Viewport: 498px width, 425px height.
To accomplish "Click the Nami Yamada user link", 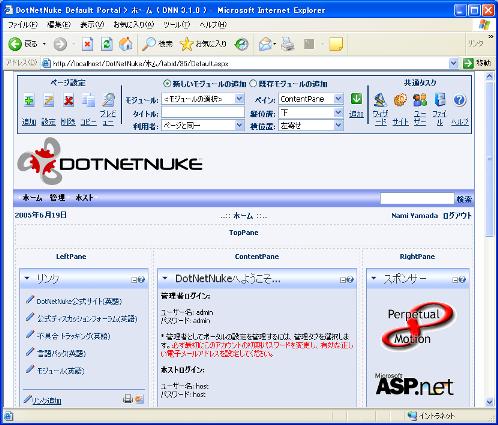I will 414,216.
